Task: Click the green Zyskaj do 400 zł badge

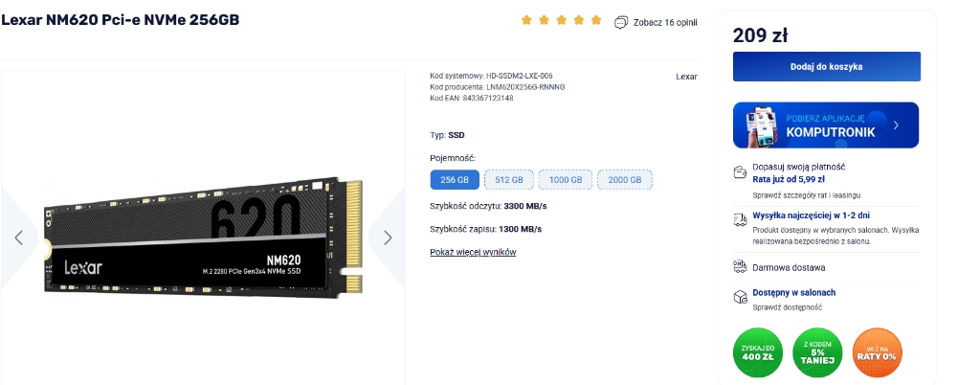Action: pyautogui.click(x=758, y=352)
